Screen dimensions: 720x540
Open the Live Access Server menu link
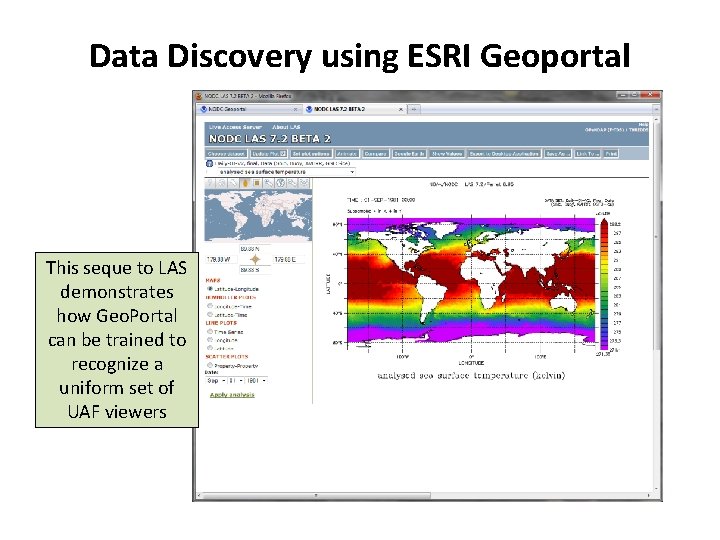[235, 127]
